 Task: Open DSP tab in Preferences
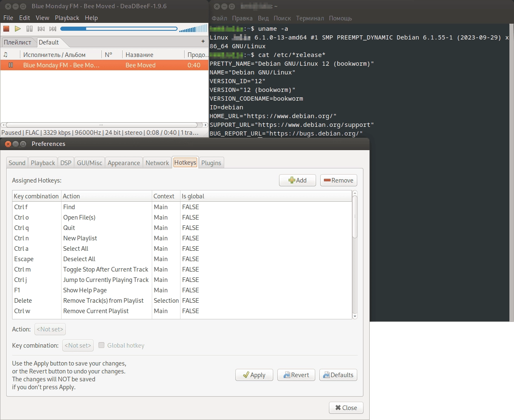point(66,163)
